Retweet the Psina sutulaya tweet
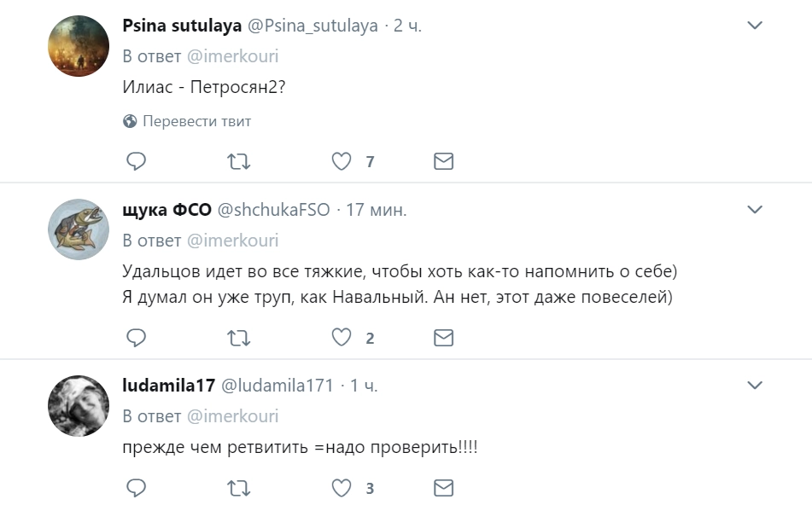Screen dimensions: 812x505 point(239,161)
